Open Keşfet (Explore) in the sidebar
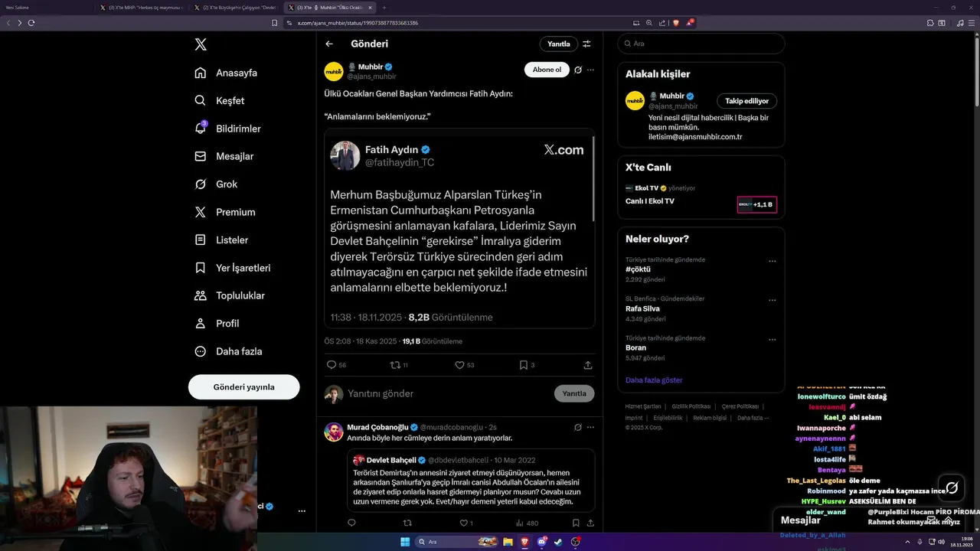980x551 pixels. tap(220, 100)
